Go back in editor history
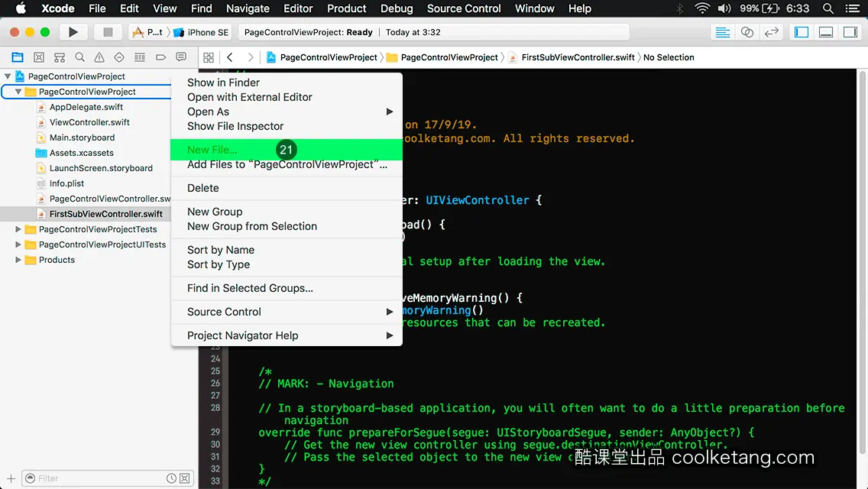The height and width of the screenshot is (489, 868). (230, 57)
